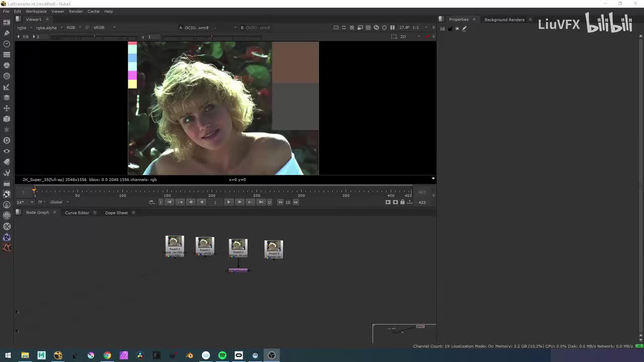Open the Windows Start menu
The image size is (644, 362).
tap(8, 355)
